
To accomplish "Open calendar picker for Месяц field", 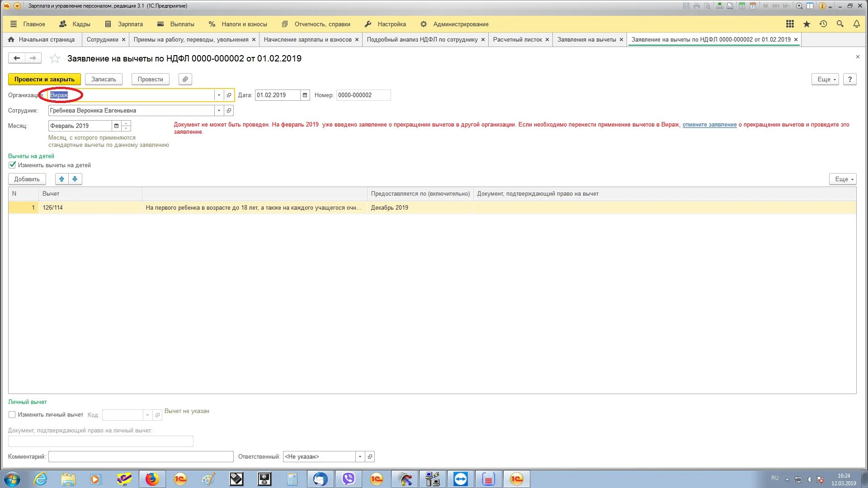I will [116, 126].
